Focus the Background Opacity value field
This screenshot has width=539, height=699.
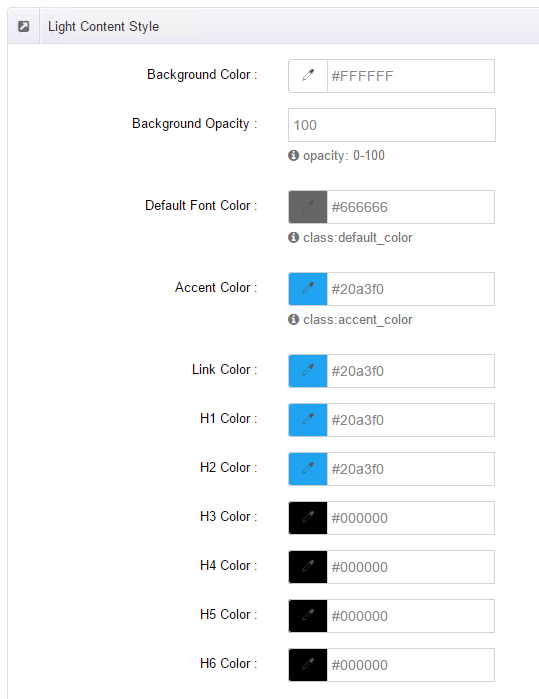(x=391, y=125)
